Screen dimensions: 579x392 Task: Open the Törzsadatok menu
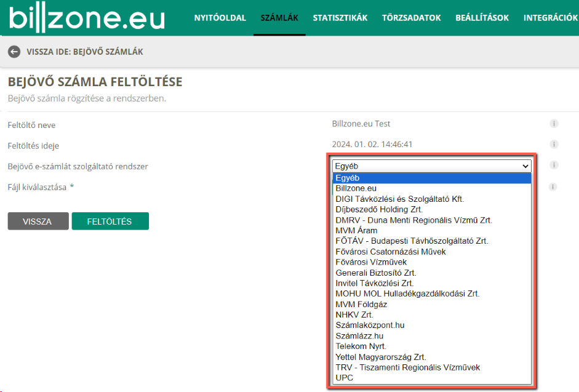click(x=412, y=18)
